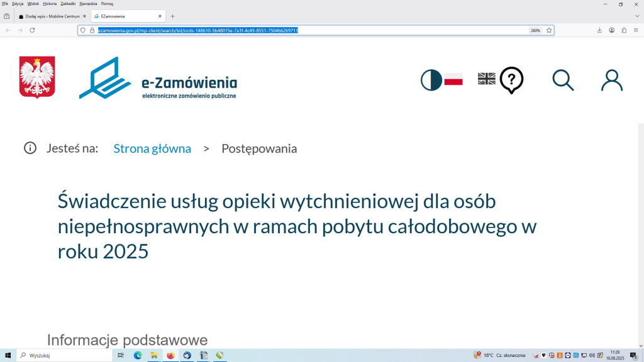Open a new browser tab
Screen dimensions: 644x362
tap(173, 16)
